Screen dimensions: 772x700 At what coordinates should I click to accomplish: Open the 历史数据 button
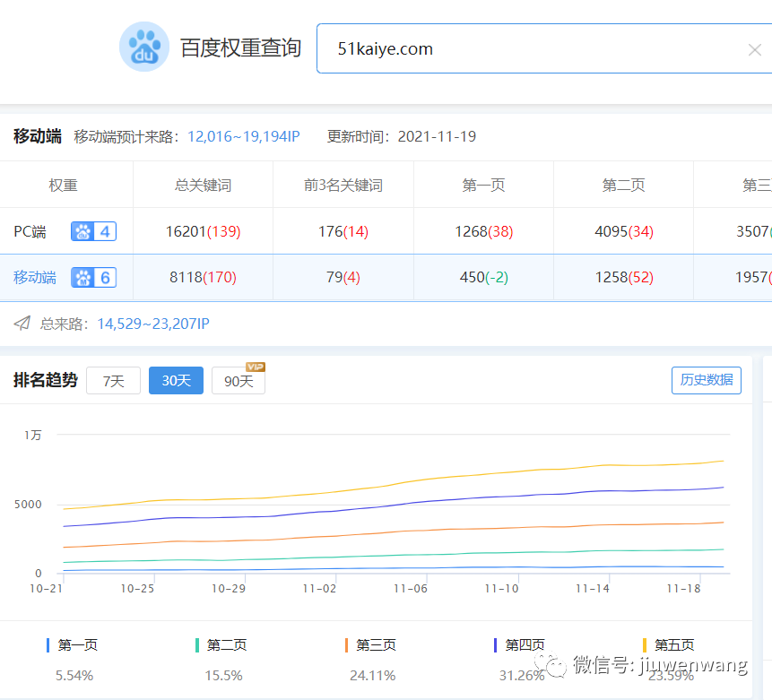(x=707, y=380)
